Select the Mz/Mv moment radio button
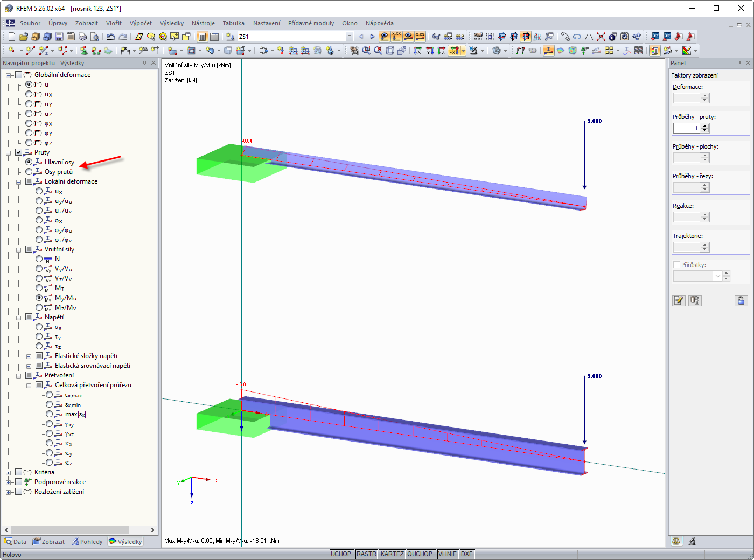The height and width of the screenshot is (560, 754). (x=39, y=307)
